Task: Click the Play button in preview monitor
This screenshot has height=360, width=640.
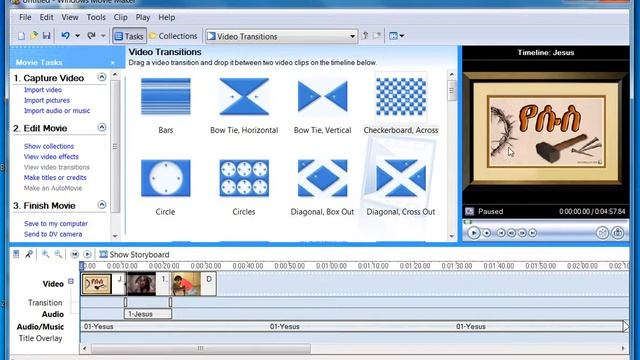Action: 473,233
